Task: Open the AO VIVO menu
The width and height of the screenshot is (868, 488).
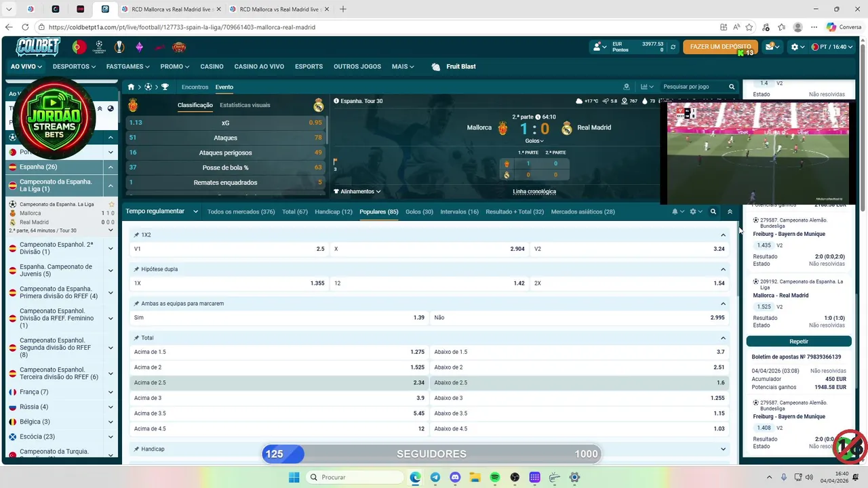Action: [x=26, y=66]
